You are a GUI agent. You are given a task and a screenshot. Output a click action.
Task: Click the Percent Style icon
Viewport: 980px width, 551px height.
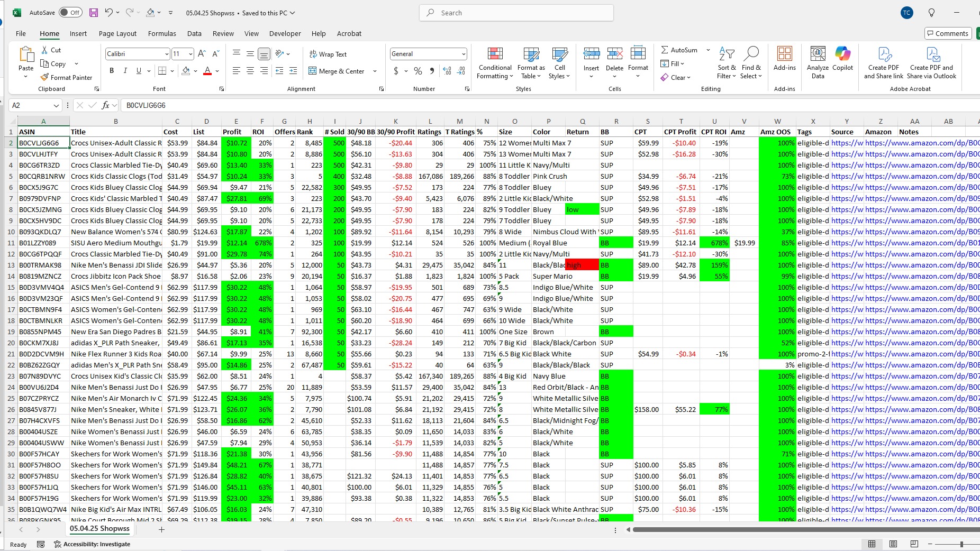pyautogui.click(x=418, y=71)
